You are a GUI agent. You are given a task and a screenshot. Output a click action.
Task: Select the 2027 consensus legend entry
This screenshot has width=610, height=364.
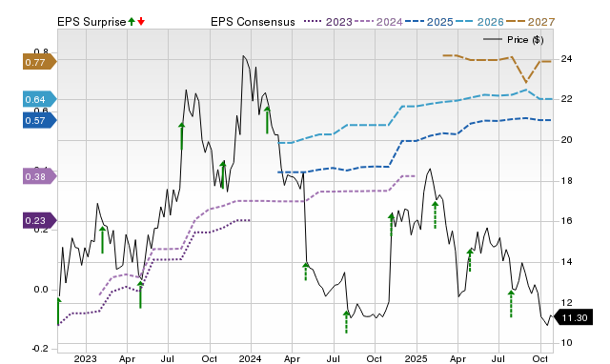point(530,22)
